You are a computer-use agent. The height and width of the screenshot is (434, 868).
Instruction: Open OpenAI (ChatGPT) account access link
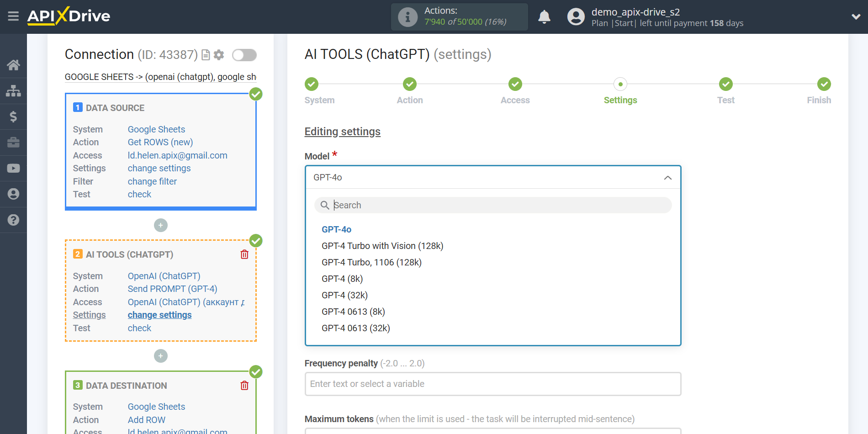186,302
